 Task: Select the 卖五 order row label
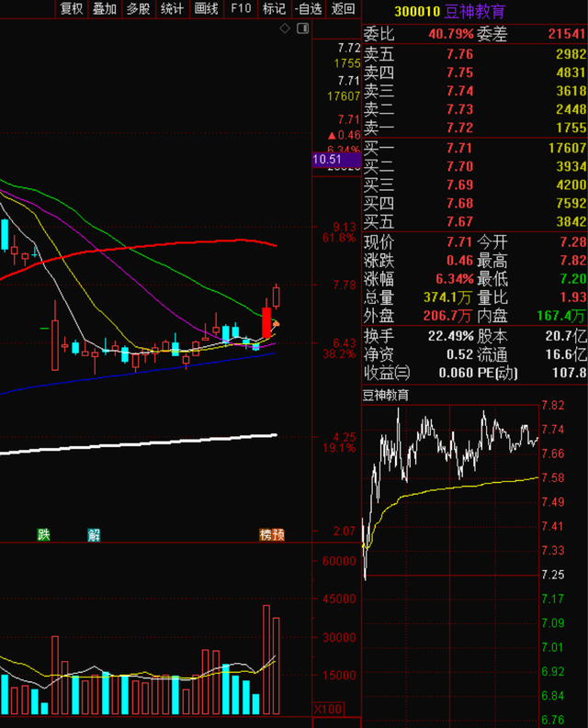click(379, 54)
